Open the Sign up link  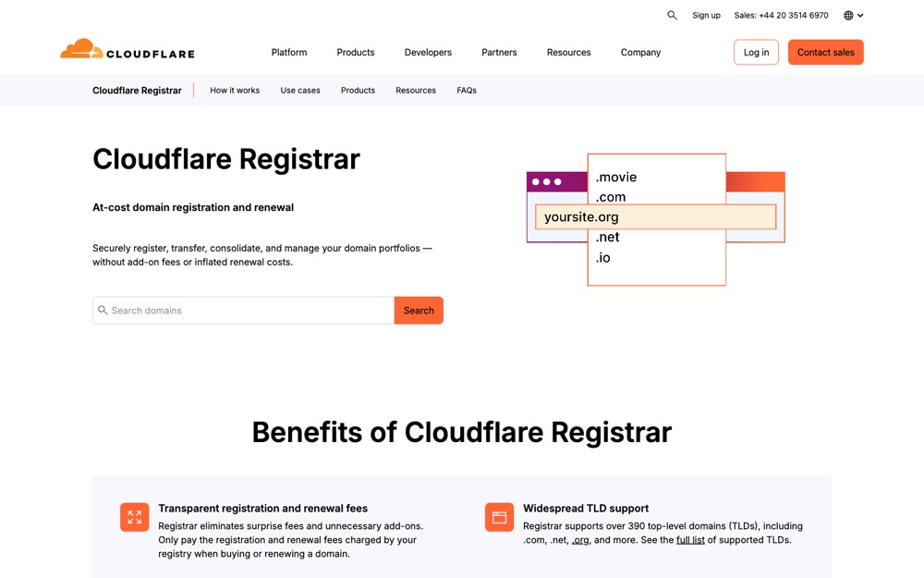click(x=706, y=16)
